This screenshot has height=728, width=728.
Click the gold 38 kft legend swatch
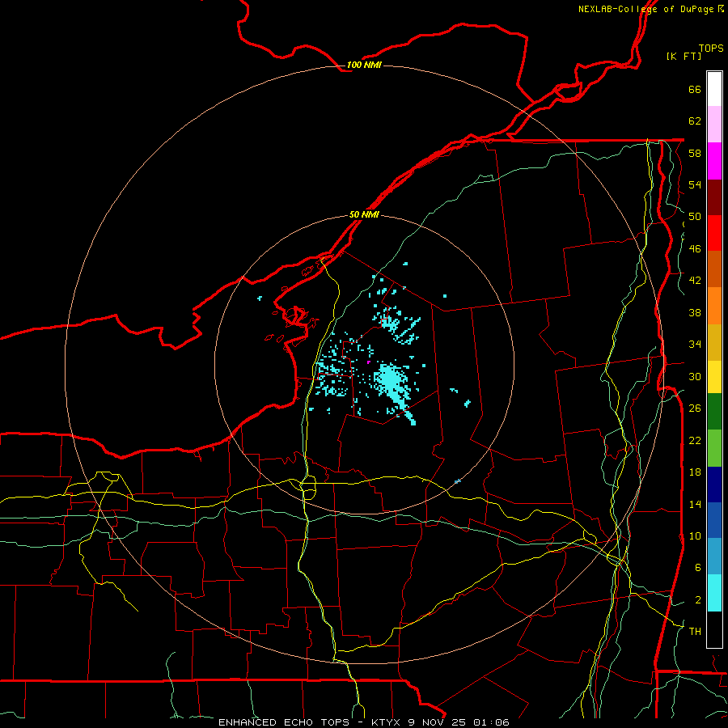pyautogui.click(x=714, y=343)
